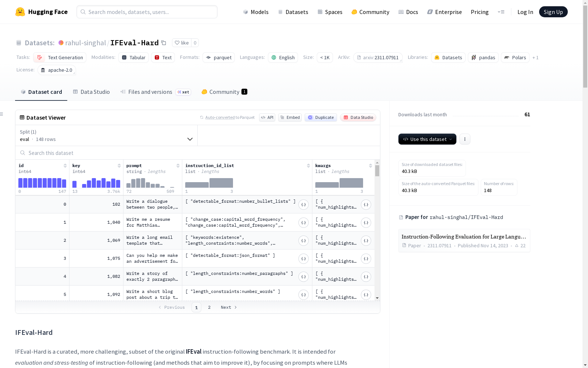Open Community in the top navigation
Image resolution: width=588 pixels, height=368 pixels.
click(x=370, y=12)
